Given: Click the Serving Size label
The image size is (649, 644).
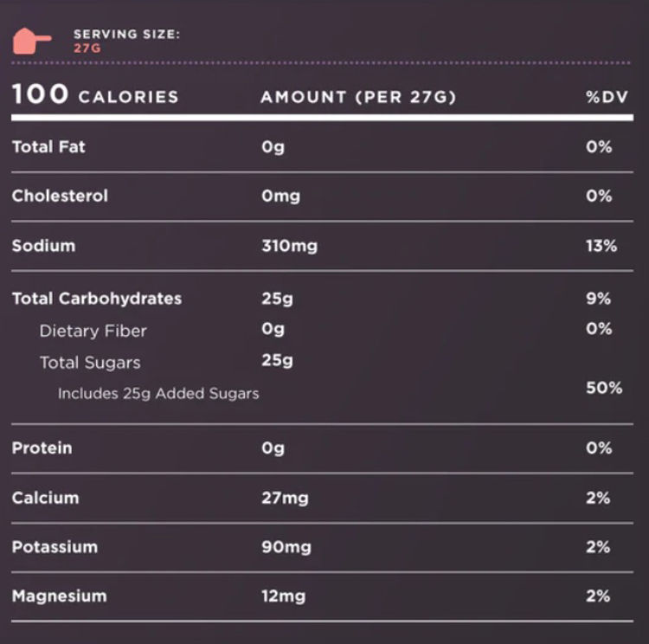Looking at the screenshot, I should coord(126,35).
